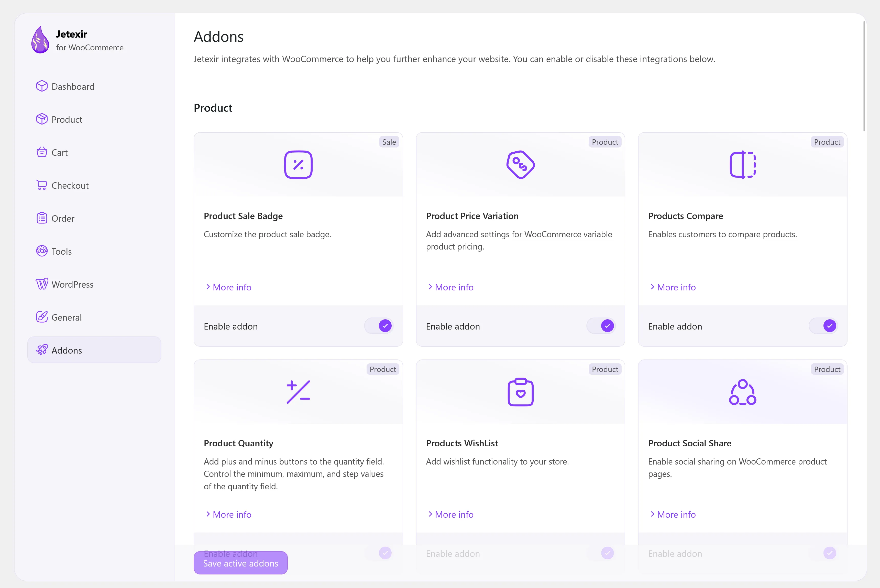
Task: Click the Tools icon in sidebar
Action: click(42, 251)
